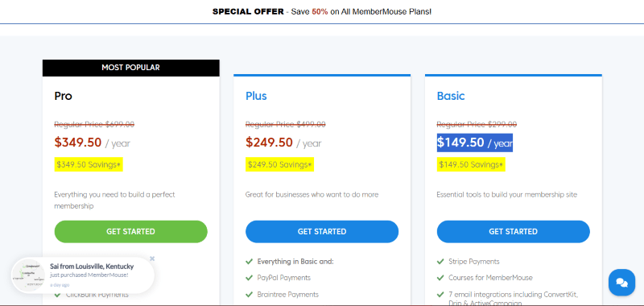Click the checkmark beside PayPal Payments
Viewport: 644px width, 306px height.
tap(249, 278)
